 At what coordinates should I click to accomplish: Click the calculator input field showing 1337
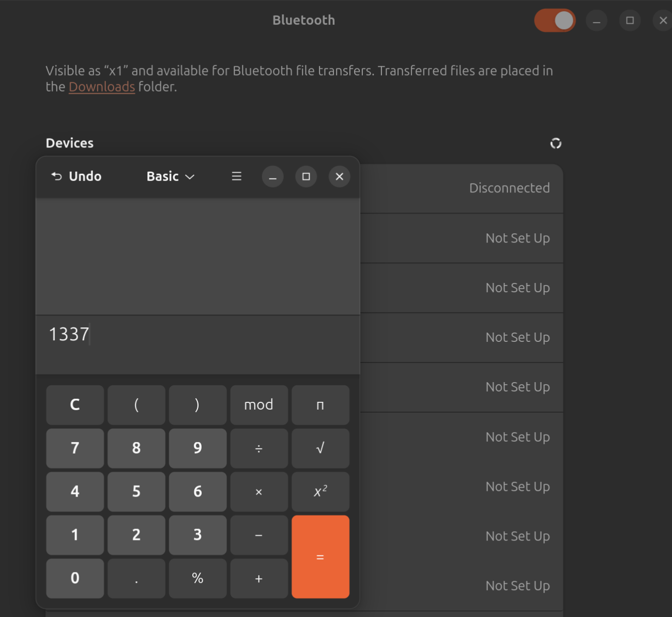click(x=196, y=335)
